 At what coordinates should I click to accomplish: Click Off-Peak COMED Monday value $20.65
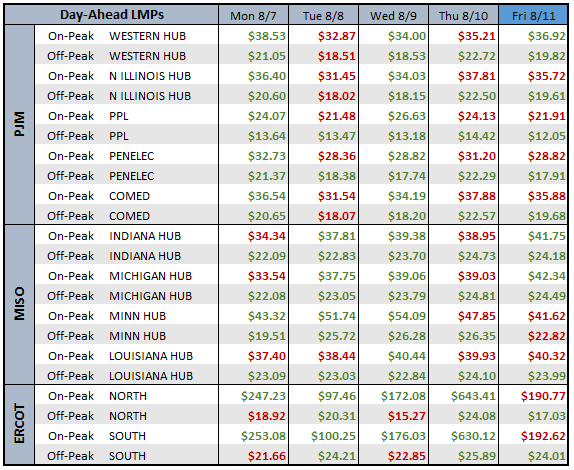tap(266, 216)
